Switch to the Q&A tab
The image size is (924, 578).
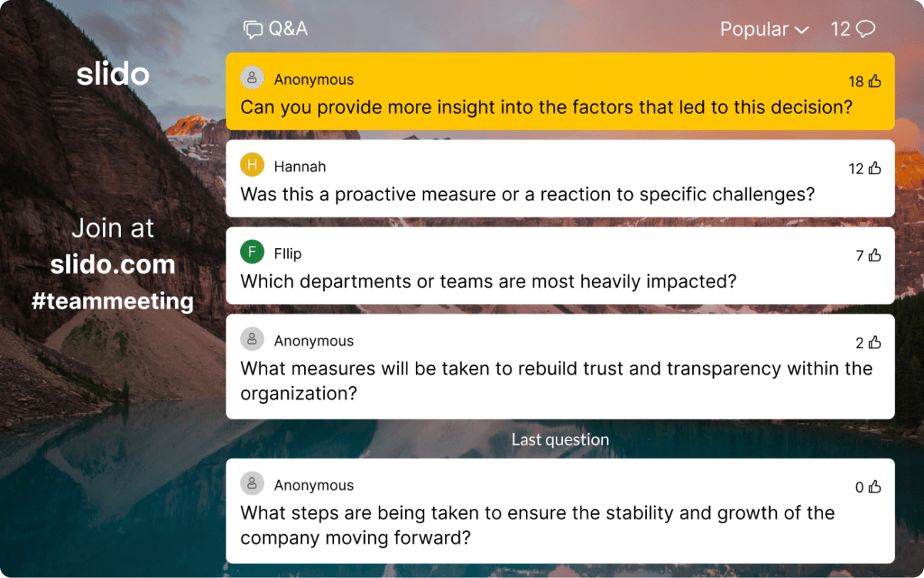click(276, 29)
